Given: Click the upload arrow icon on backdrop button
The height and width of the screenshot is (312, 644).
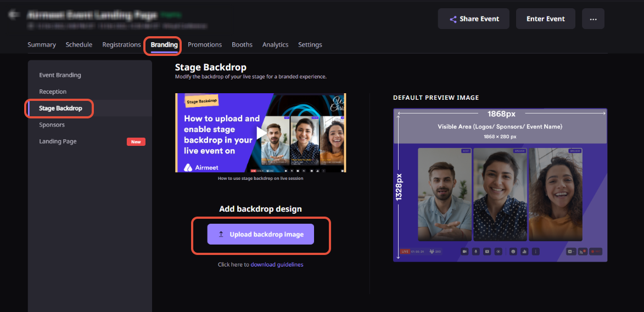Looking at the screenshot, I should 221,234.
